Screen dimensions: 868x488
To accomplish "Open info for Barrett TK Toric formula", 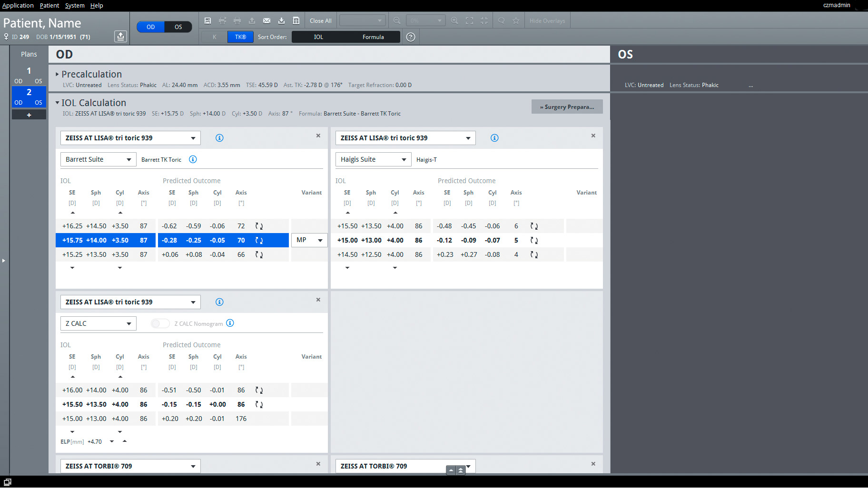I will (x=193, y=159).
